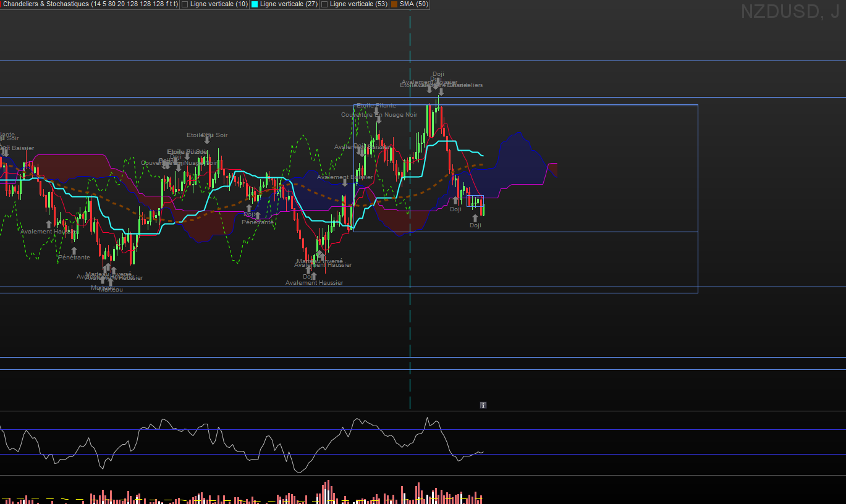Click the brown SMA (50) color swatch

click(x=394, y=4)
